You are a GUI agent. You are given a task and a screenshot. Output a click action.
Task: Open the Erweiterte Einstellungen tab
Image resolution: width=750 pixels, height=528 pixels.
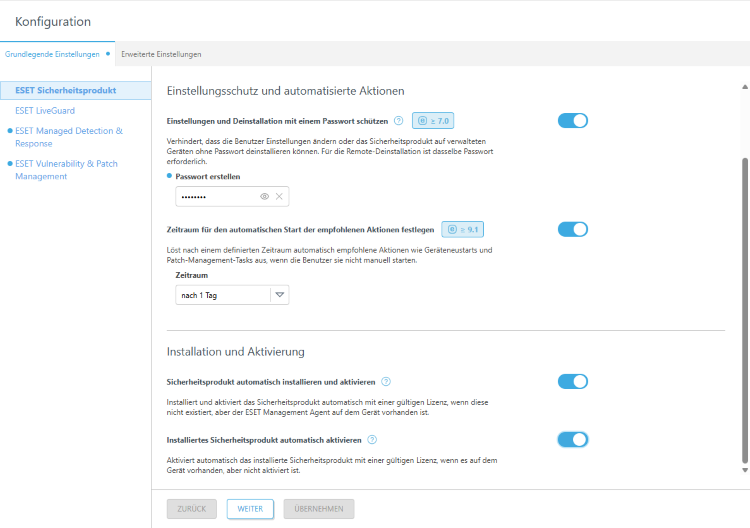[161, 54]
